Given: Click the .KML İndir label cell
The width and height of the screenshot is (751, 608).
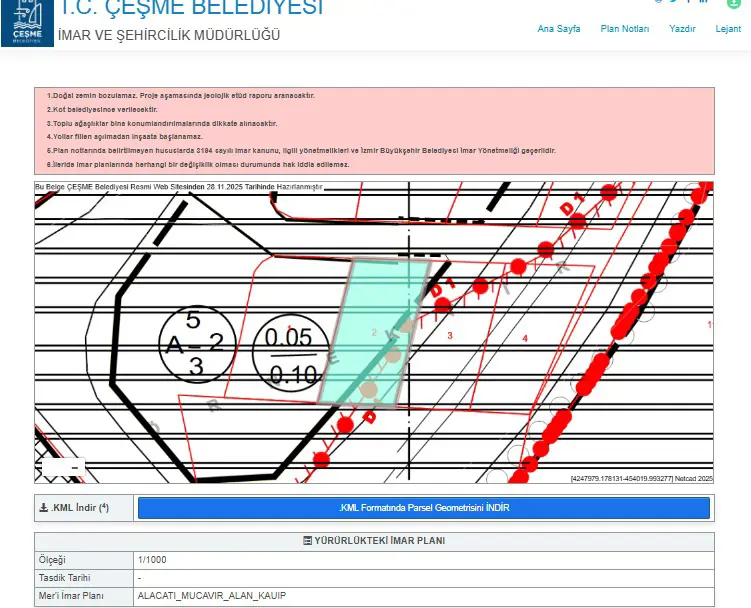Looking at the screenshot, I should [x=84, y=508].
